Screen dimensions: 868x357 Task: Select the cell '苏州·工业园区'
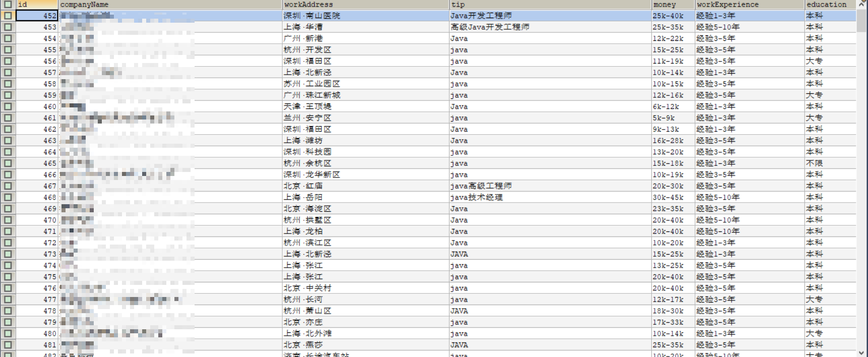[365, 84]
